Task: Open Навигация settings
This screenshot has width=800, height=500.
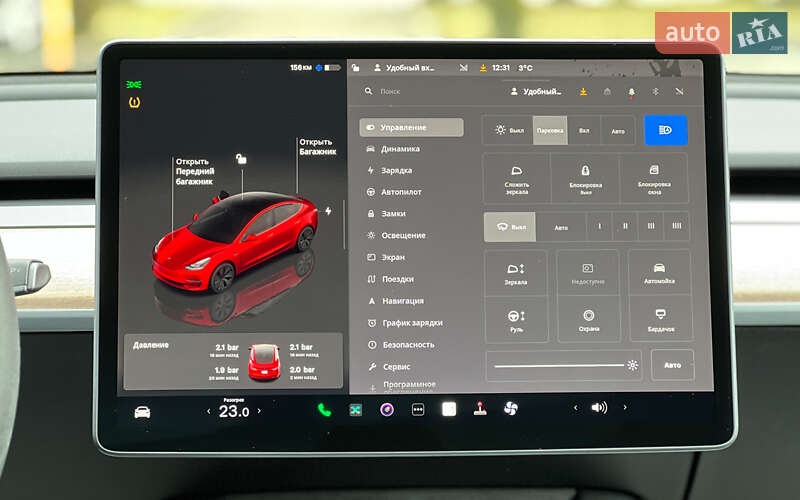Action: click(396, 301)
